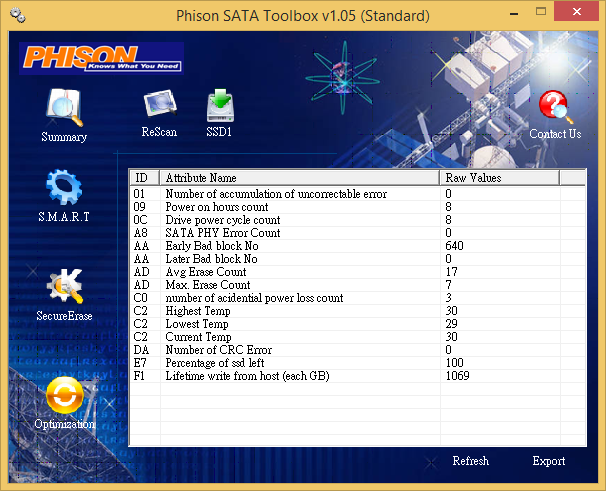This screenshot has height=491, width=606.
Task: Start the Optimization orange icon
Action: coord(65,395)
